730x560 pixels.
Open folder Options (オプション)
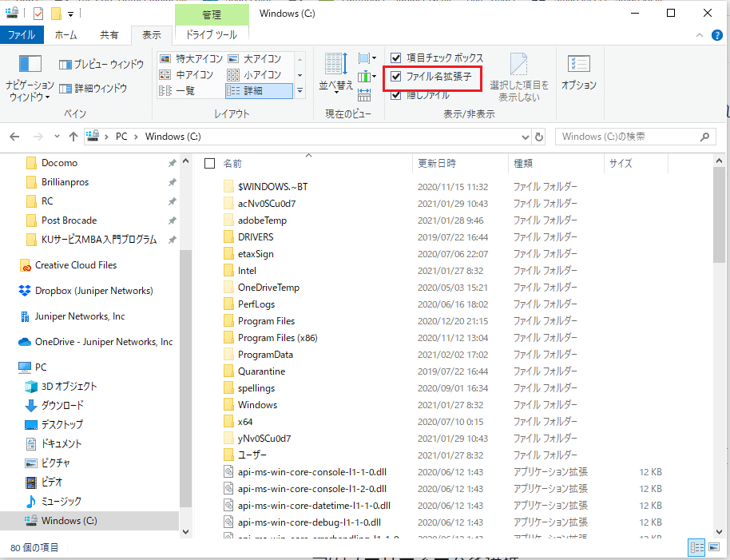(579, 73)
